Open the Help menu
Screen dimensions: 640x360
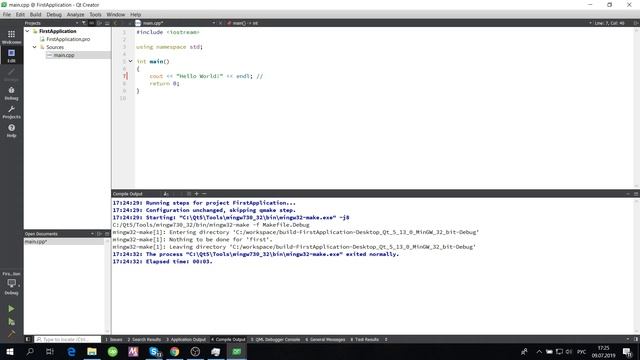coord(136,14)
